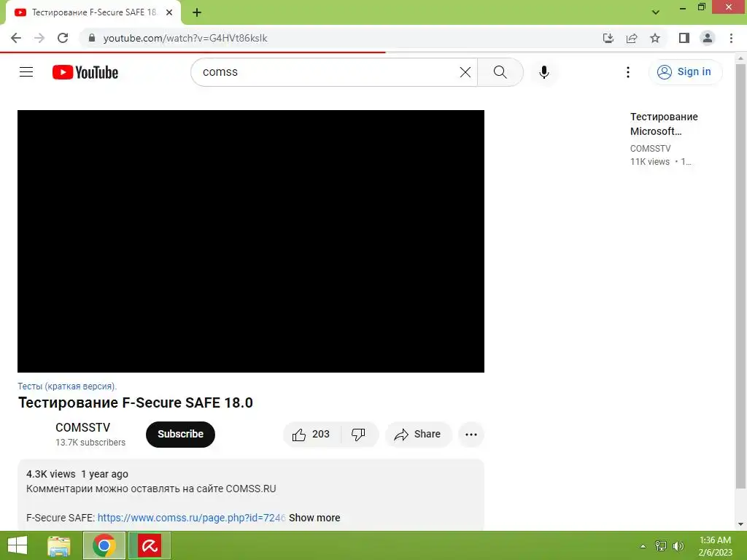
Task: Run search with magnifier button
Action: point(500,72)
